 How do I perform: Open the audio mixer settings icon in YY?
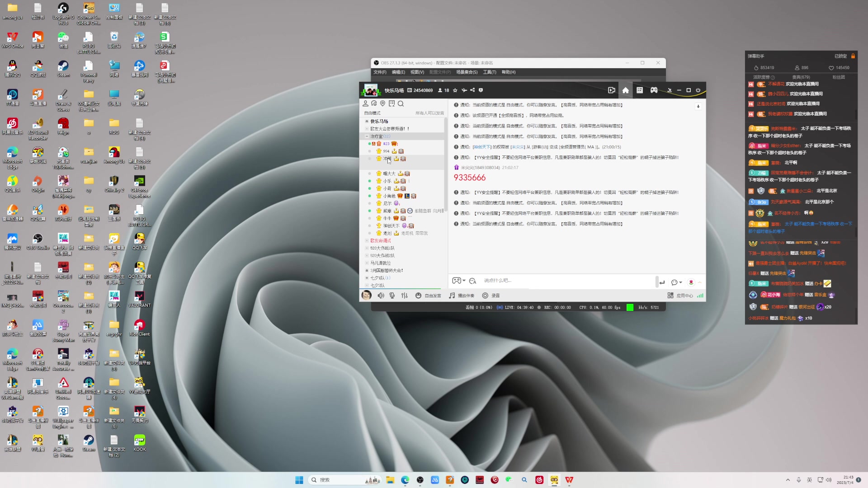click(x=405, y=296)
